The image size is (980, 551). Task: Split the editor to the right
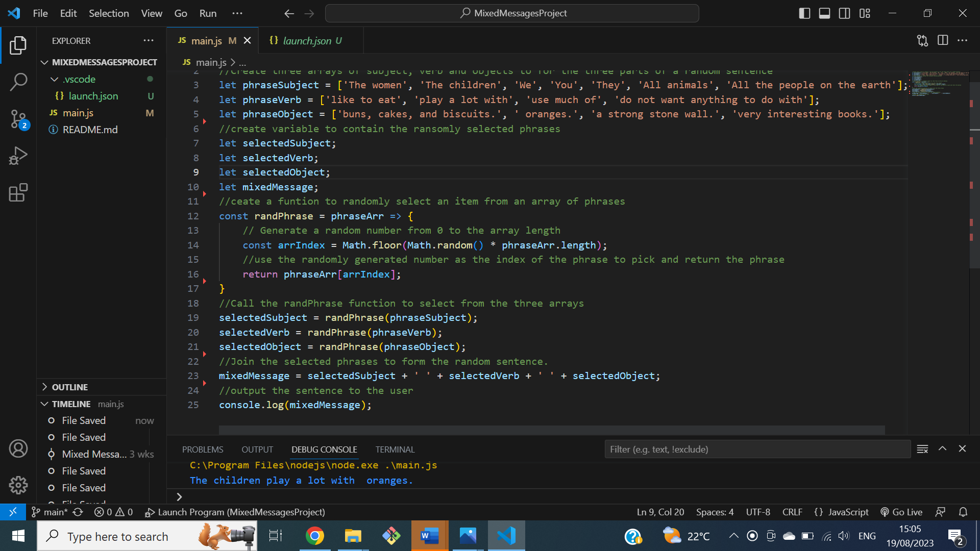click(943, 40)
